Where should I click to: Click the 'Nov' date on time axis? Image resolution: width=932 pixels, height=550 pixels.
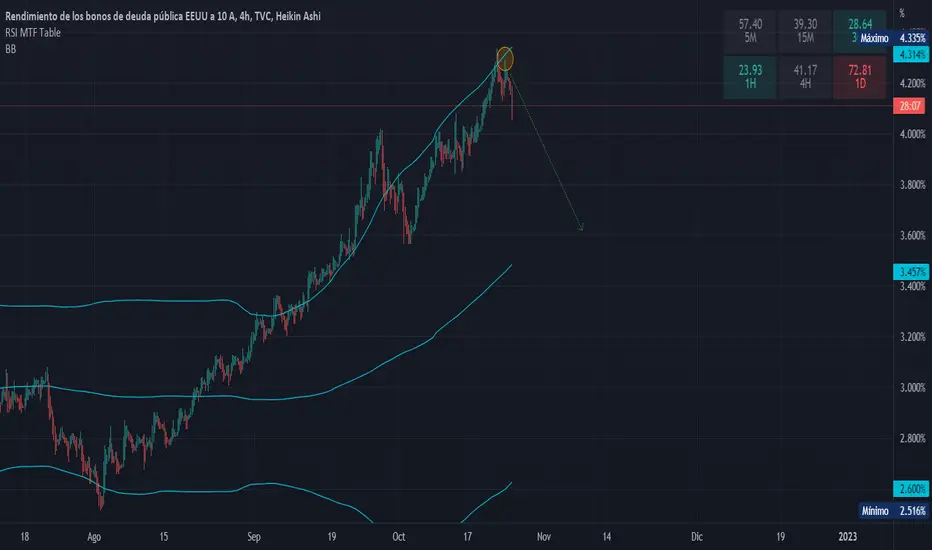(544, 537)
